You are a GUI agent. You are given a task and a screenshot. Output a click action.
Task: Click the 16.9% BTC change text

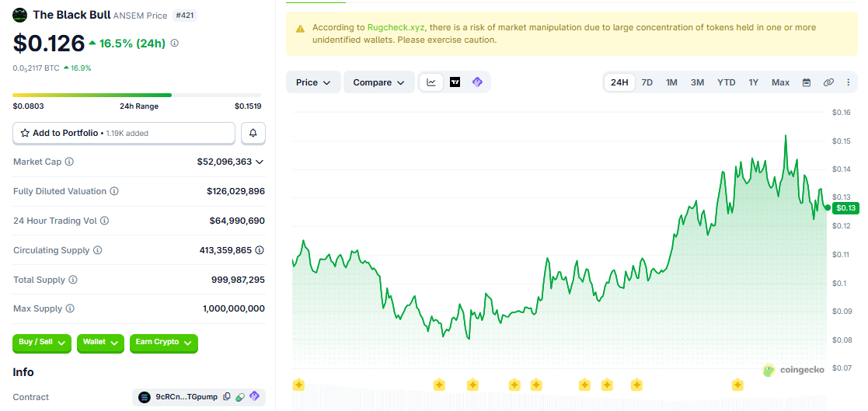[81, 68]
